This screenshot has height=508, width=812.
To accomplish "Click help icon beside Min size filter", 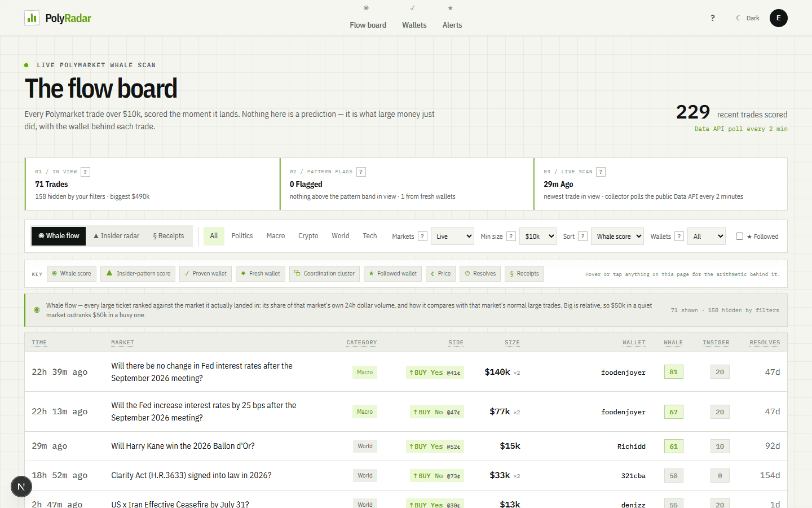I will point(511,237).
